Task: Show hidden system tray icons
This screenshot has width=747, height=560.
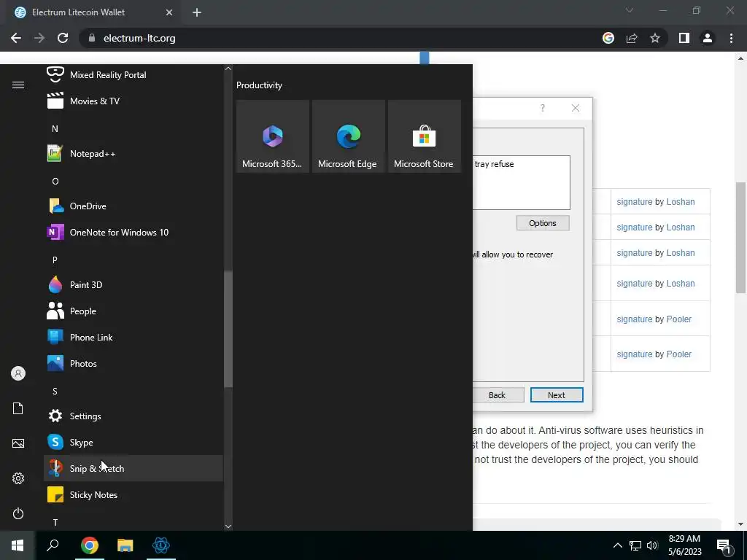Action: click(x=617, y=545)
